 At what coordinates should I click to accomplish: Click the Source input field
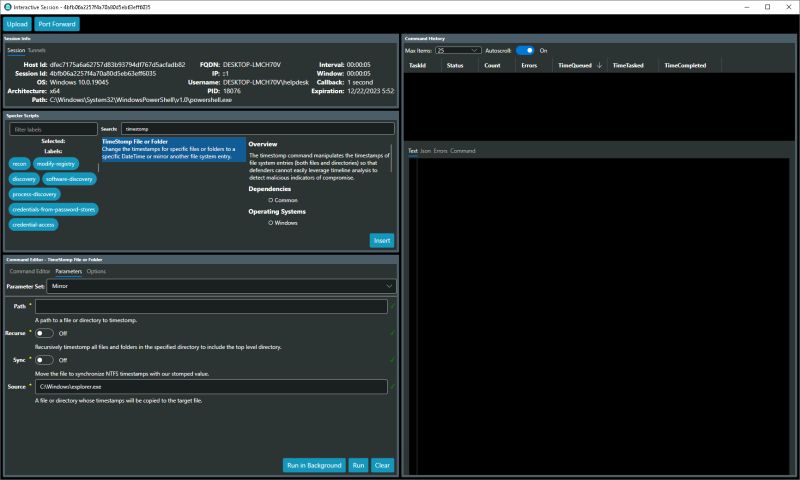point(211,387)
